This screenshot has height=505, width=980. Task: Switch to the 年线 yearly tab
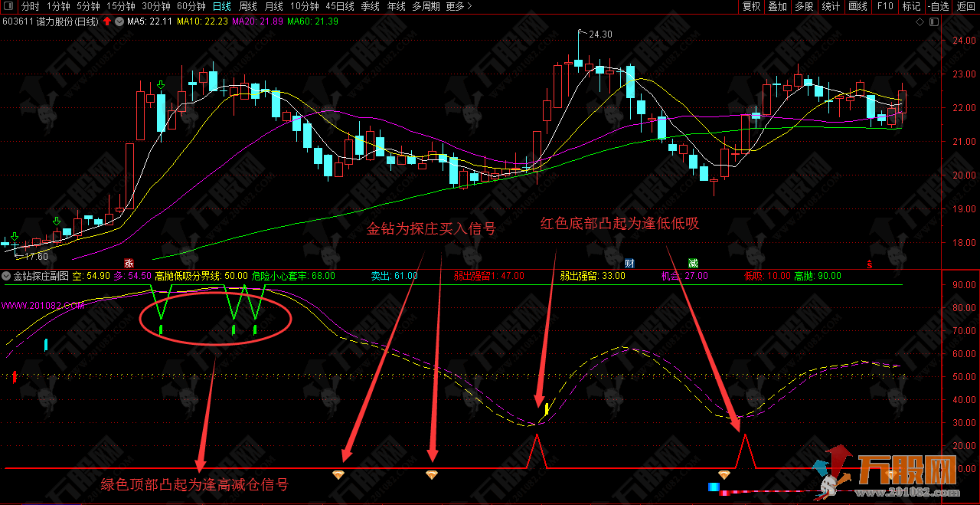pos(396,6)
